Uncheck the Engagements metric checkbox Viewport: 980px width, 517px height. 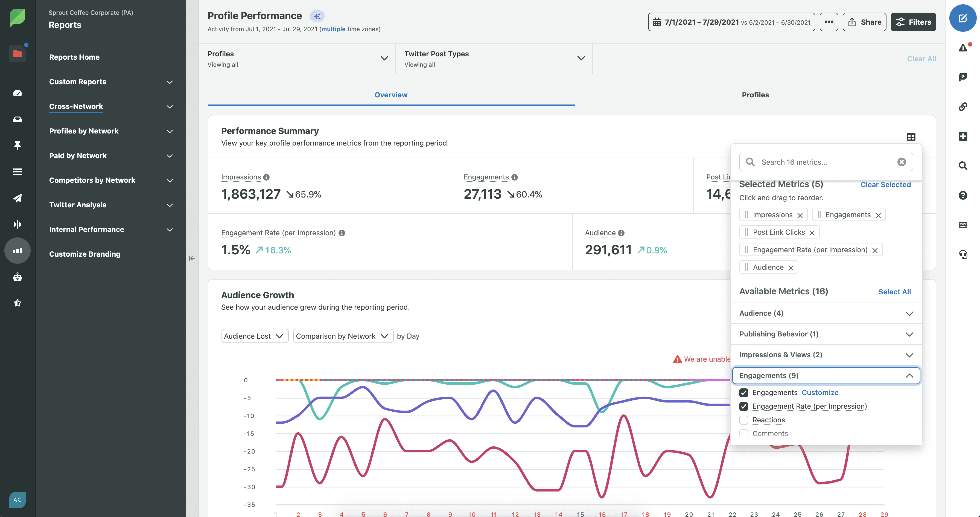coord(744,392)
